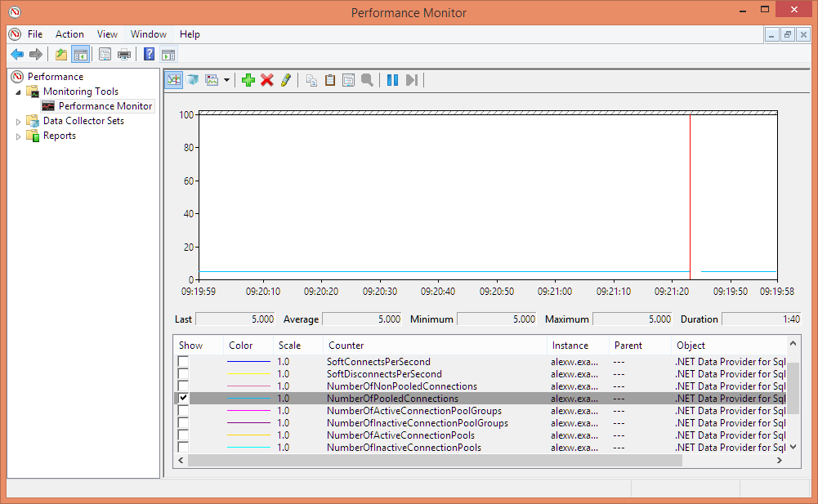Freeze display with the pause icon
Viewport: 818px width, 504px height.
click(x=393, y=80)
